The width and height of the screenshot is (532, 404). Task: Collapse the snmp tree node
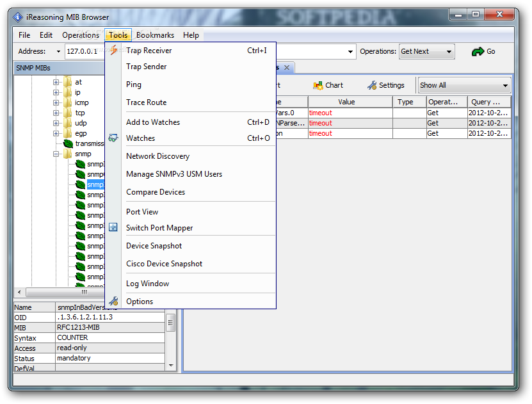click(56, 154)
